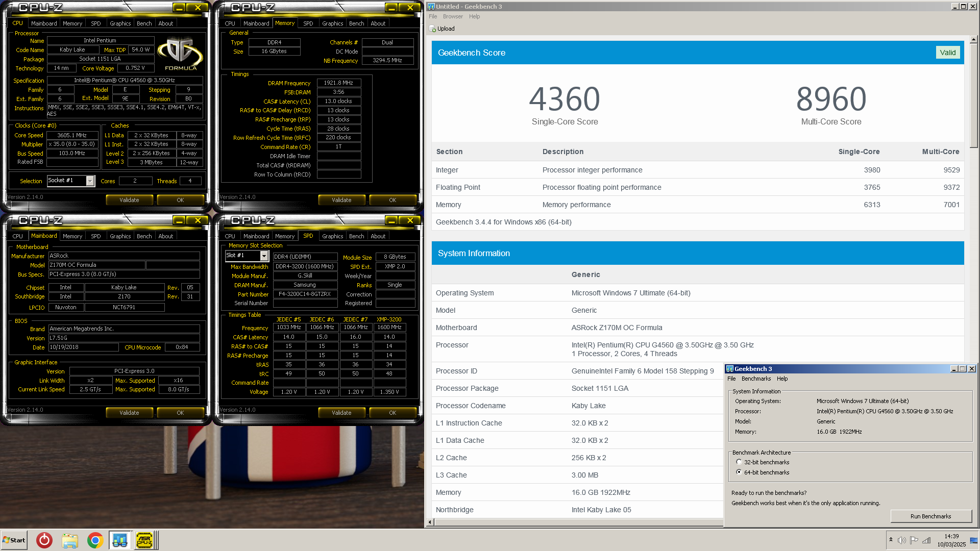980x551 pixels.
Task: Switch to Graphics tab in Memory window
Action: 333,23
